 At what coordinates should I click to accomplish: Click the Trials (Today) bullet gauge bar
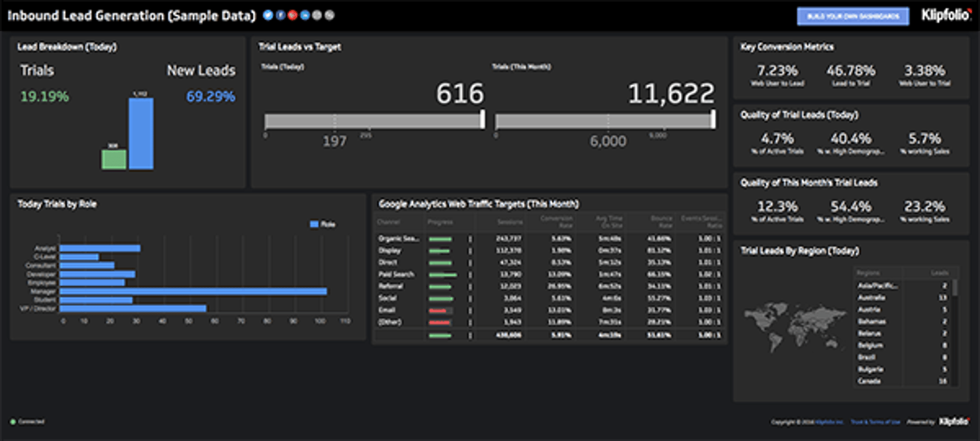pos(374,121)
